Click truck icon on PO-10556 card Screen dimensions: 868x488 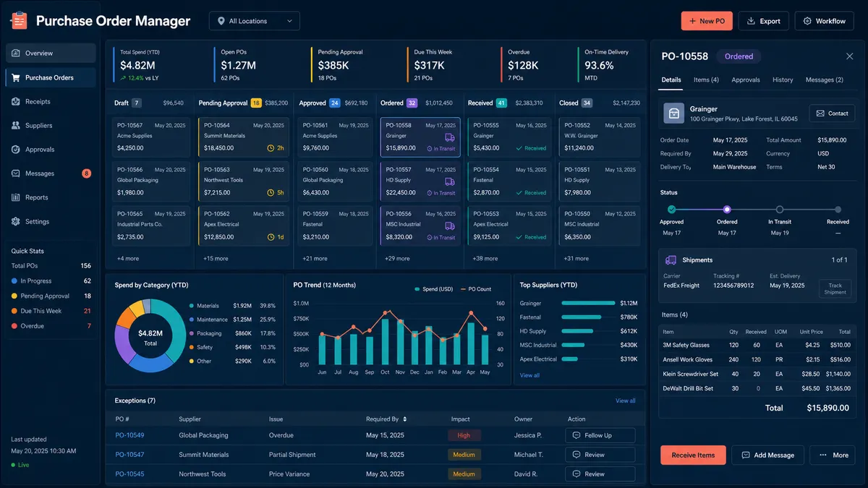click(450, 226)
